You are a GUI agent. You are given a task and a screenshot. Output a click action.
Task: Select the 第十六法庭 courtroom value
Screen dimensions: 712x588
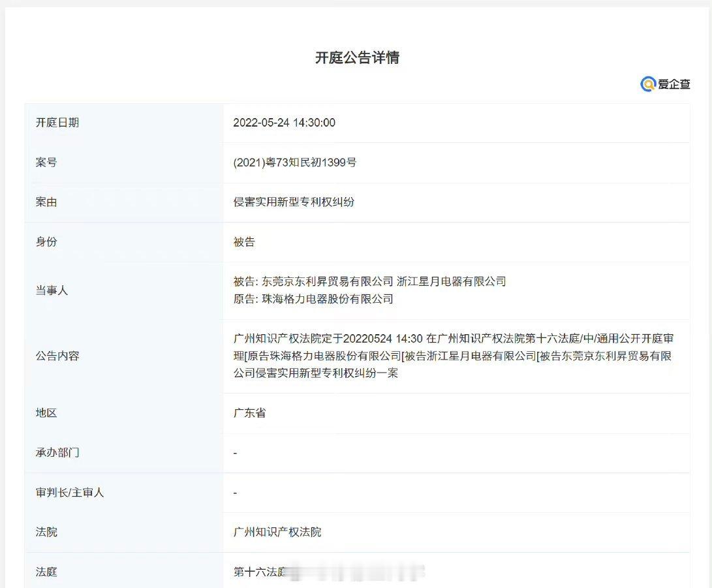click(x=260, y=572)
